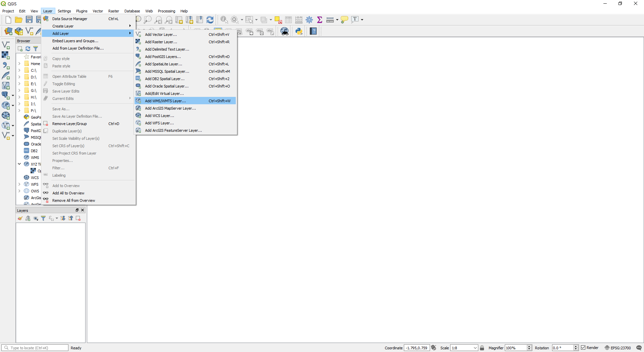Click the Coordinate input field

click(417, 348)
